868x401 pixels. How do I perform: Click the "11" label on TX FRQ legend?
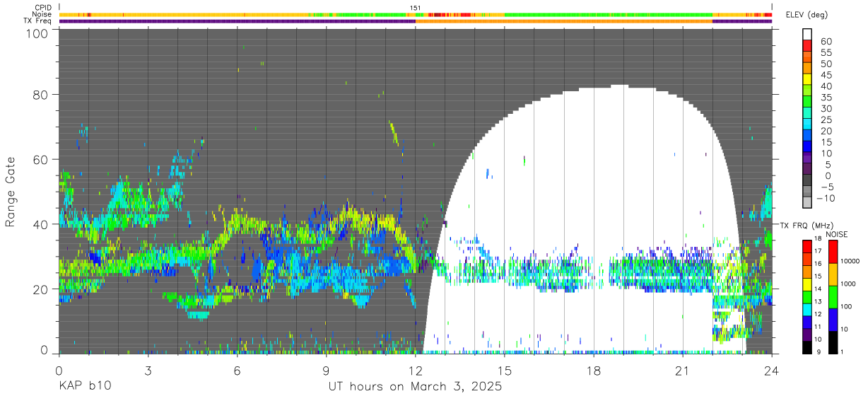(819, 327)
